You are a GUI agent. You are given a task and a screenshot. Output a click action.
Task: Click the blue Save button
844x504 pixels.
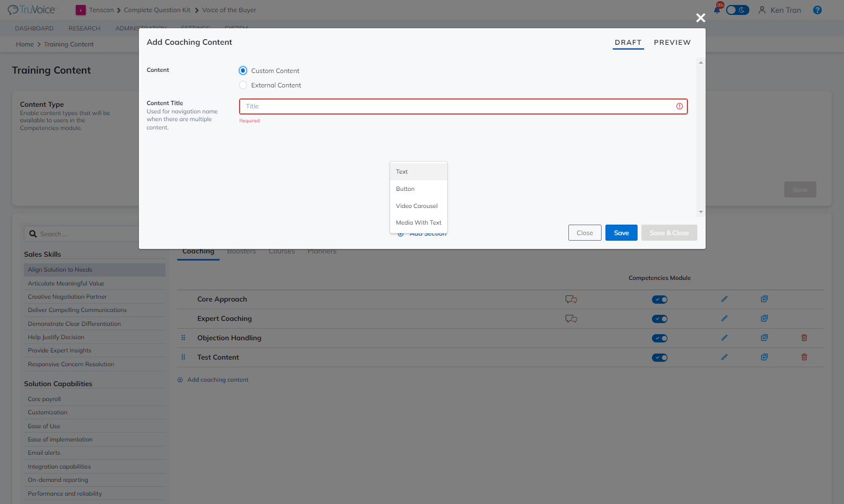622,233
